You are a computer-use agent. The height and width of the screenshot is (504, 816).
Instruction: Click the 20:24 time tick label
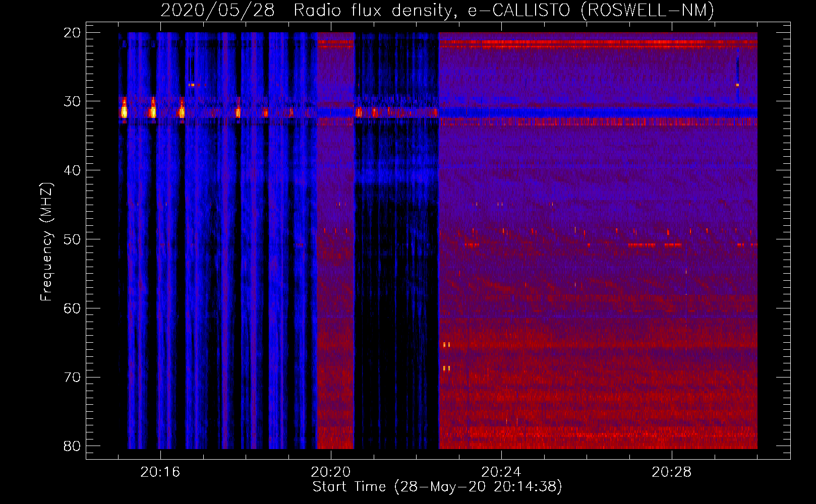click(x=501, y=472)
